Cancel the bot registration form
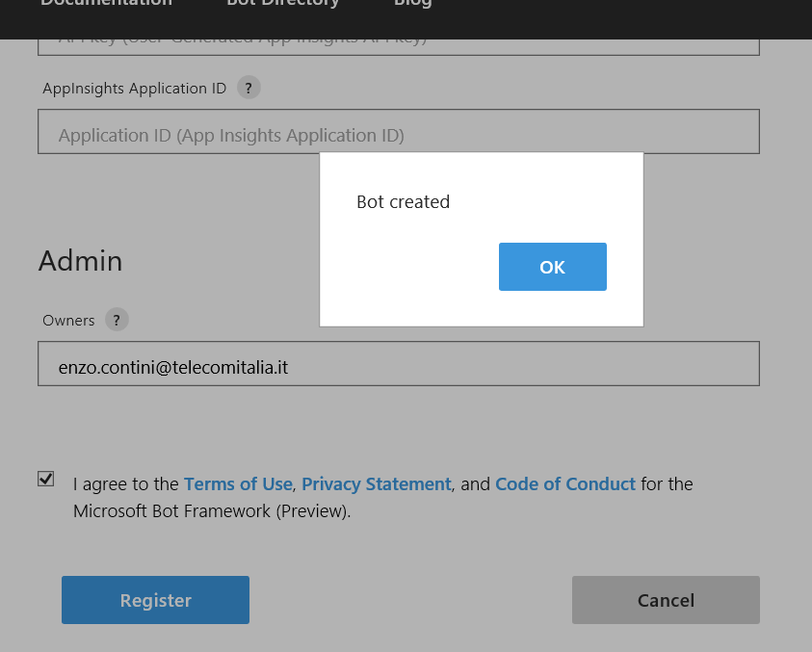The image size is (812, 652). [x=666, y=600]
